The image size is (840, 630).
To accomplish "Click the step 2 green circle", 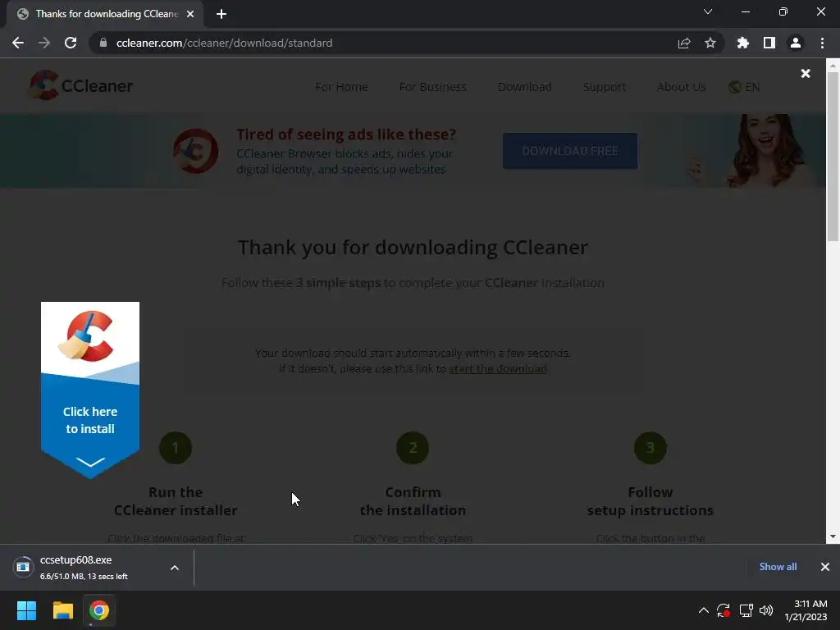I will click(413, 448).
